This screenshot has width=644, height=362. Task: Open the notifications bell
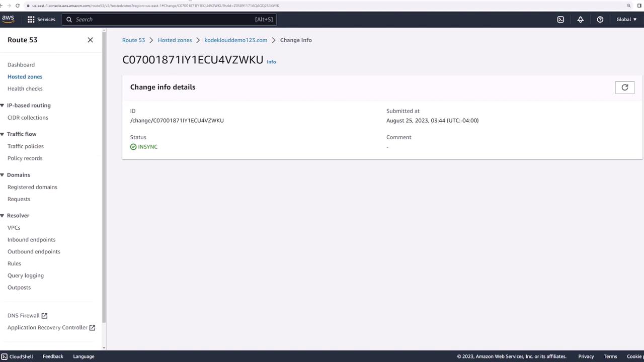(580, 19)
